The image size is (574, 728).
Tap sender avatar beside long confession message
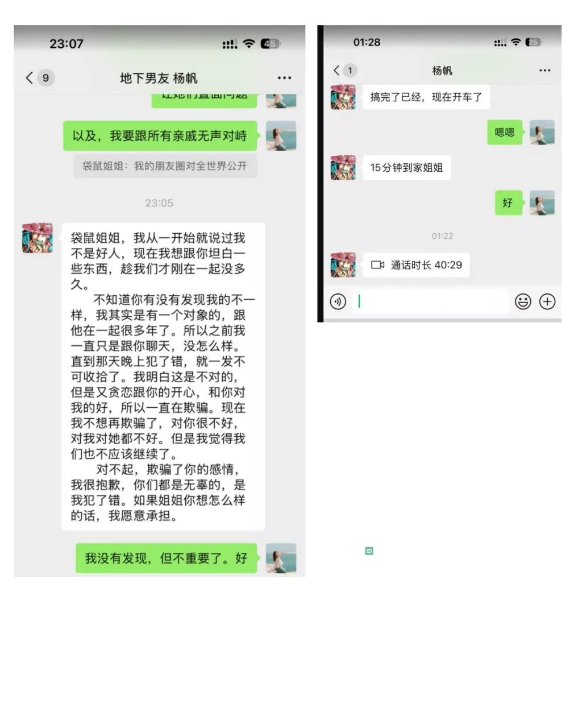pos(38,238)
